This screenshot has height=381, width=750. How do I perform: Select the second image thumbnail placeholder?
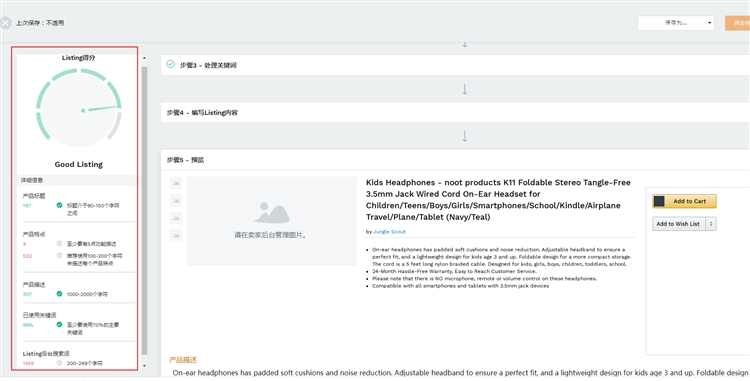pyautogui.click(x=176, y=201)
